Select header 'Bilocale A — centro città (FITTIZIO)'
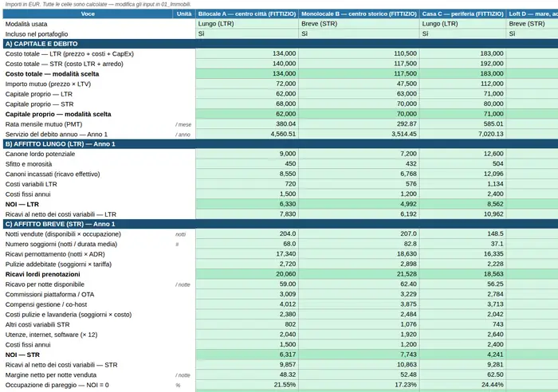Image resolution: width=558 pixels, height=392 pixels. point(247,14)
